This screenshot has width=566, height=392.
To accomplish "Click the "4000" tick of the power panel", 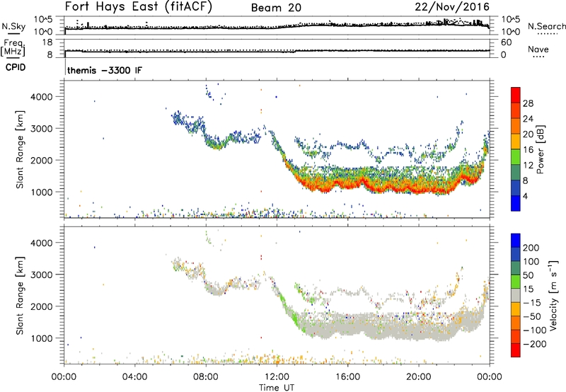I will (41, 97).
